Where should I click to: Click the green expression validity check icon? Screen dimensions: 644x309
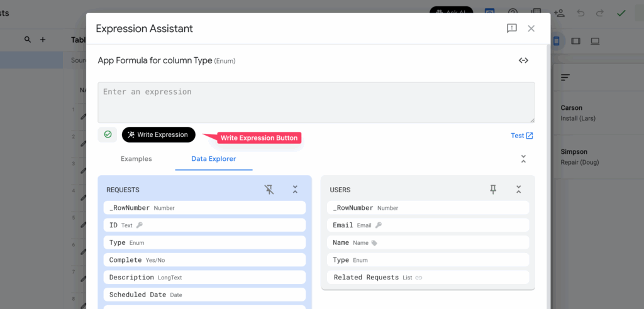point(108,134)
